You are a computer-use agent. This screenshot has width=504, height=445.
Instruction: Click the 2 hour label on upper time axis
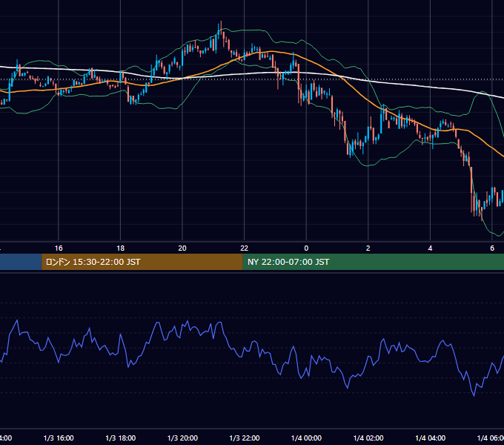coord(368,248)
